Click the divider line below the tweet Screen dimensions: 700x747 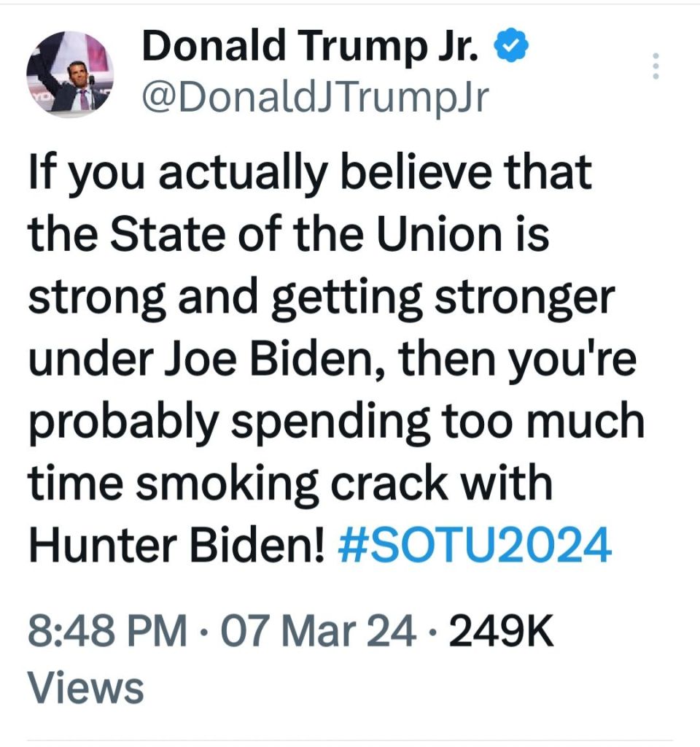pyautogui.click(x=350, y=740)
